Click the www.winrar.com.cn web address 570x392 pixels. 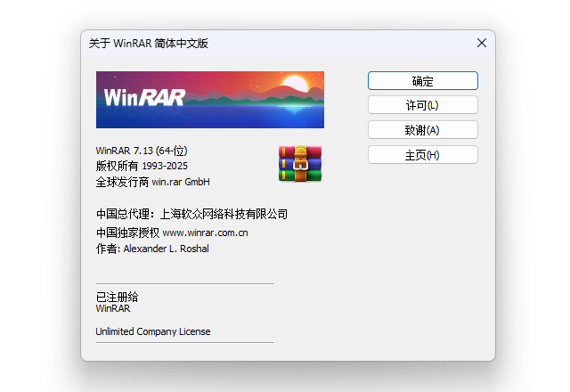205,233
